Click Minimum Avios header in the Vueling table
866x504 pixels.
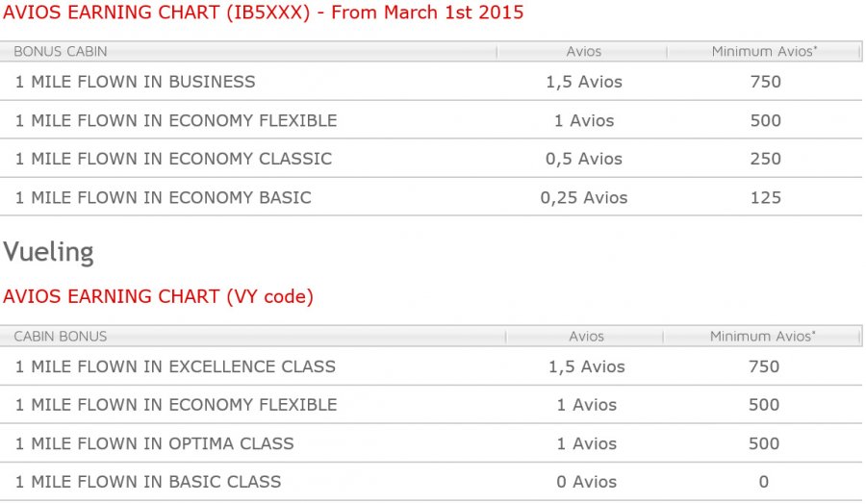[x=763, y=337]
